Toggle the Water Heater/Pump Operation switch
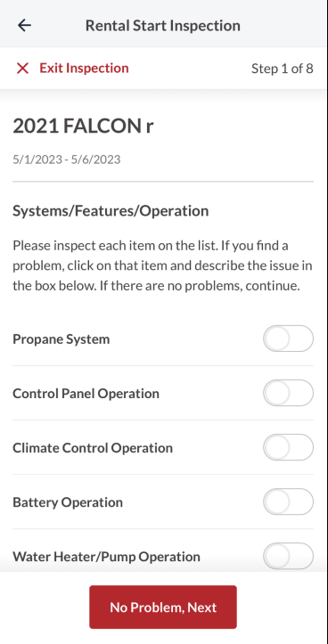Image resolution: width=328 pixels, height=644 pixels. (288, 556)
